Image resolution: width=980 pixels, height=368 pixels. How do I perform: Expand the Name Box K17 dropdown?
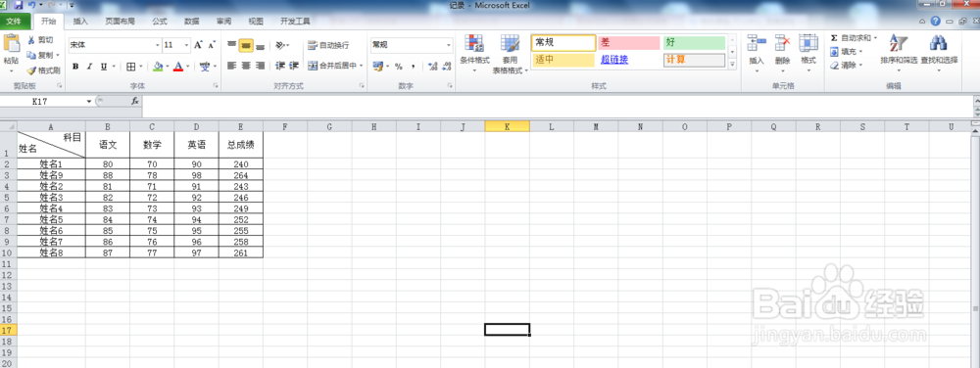click(89, 101)
